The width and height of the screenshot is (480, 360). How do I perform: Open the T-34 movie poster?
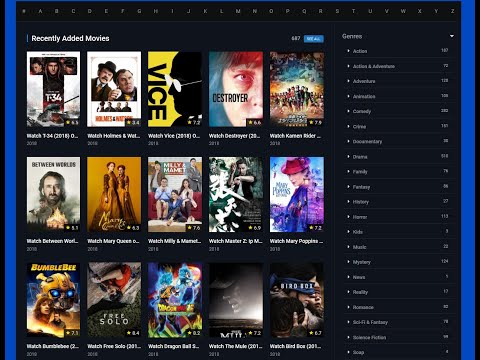pos(53,89)
